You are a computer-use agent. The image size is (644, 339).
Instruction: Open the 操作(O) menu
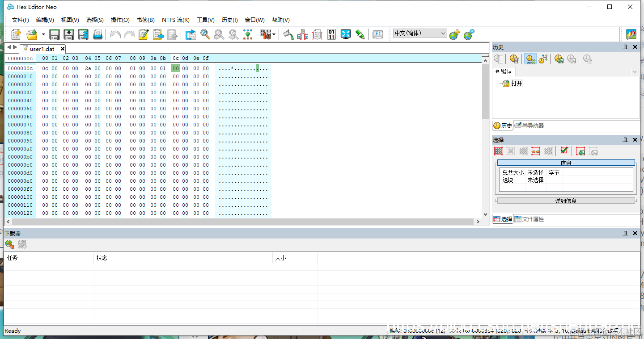pyautogui.click(x=120, y=20)
